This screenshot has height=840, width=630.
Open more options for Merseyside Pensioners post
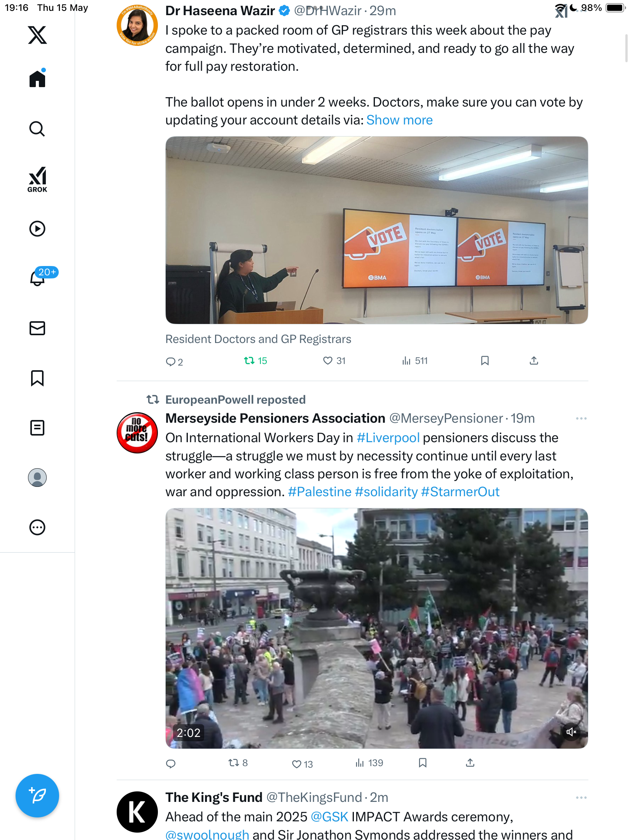pyautogui.click(x=581, y=418)
